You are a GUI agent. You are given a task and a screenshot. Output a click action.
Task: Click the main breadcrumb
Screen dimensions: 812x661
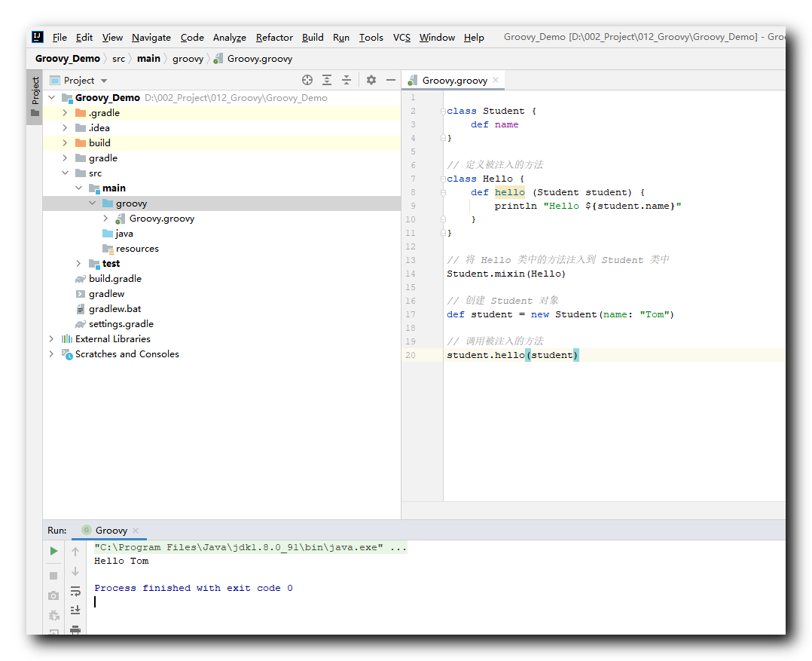[148, 59]
